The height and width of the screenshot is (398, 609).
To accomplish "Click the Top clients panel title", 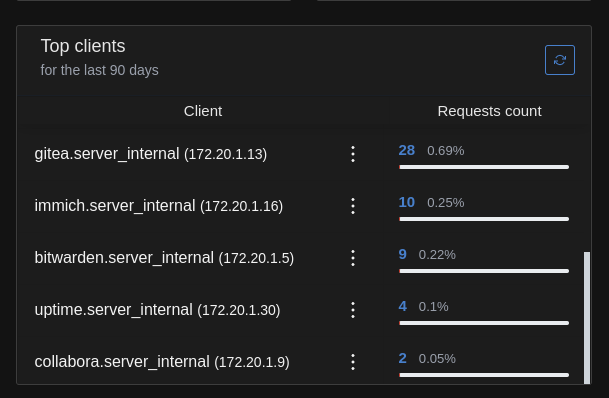I will [x=83, y=46].
